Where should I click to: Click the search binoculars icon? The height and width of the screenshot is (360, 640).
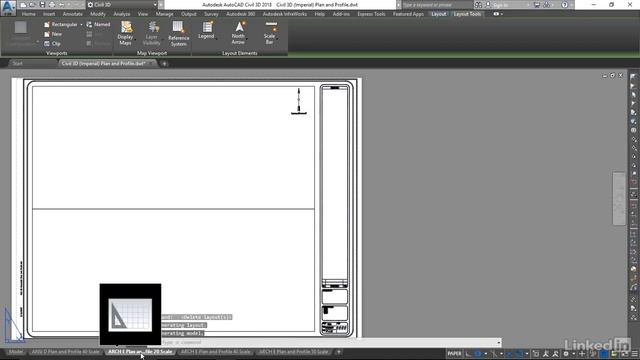click(x=478, y=5)
